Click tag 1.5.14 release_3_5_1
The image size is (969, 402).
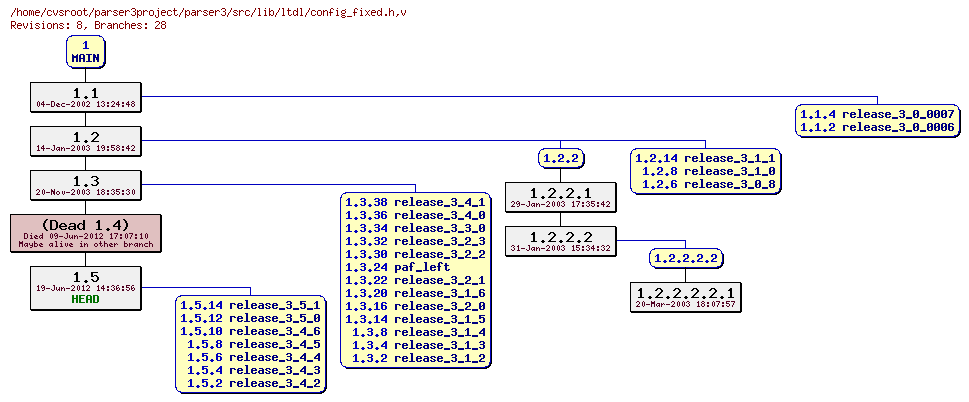[x=250, y=305]
